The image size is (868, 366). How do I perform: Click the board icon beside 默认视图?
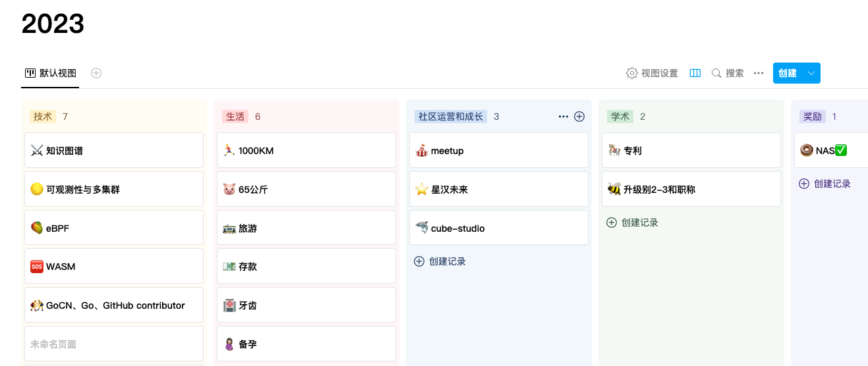(30, 73)
